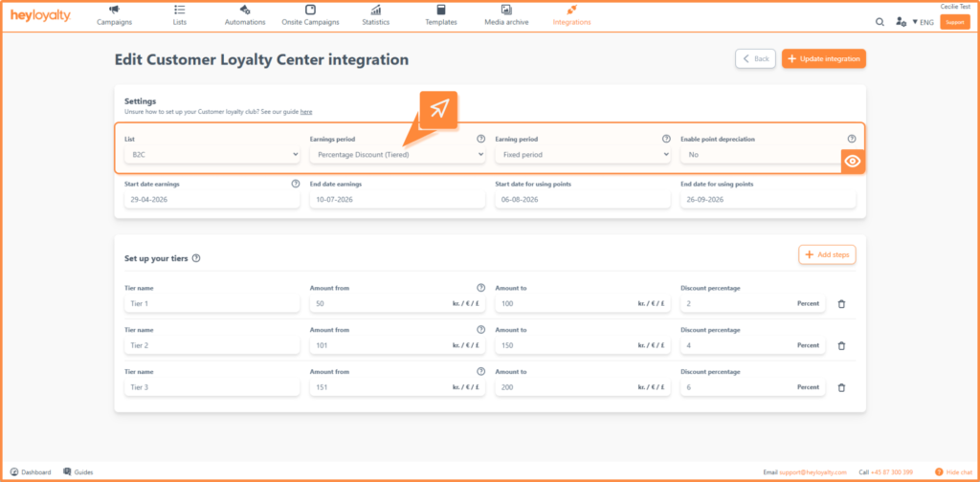Click help icon by Start date earnings
The height and width of the screenshot is (482, 980).
(x=296, y=185)
